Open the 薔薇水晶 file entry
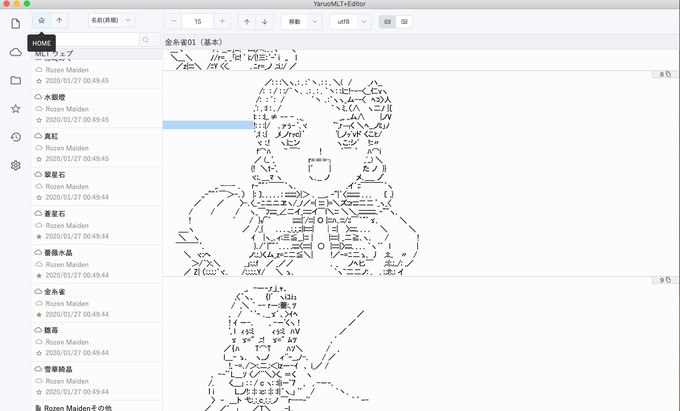This screenshot has width=680, height=411. click(x=97, y=264)
